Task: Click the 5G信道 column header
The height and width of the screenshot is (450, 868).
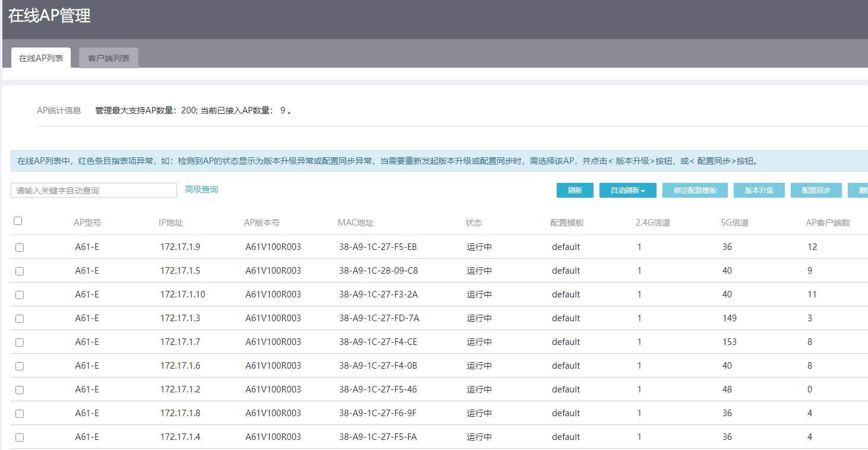Action: click(734, 223)
